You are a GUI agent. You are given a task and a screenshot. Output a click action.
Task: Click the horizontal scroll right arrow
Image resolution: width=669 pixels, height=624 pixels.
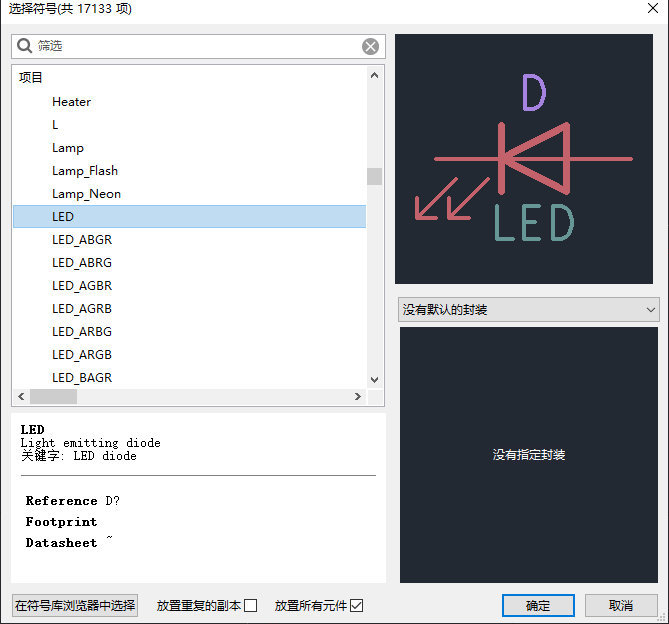[x=358, y=396]
